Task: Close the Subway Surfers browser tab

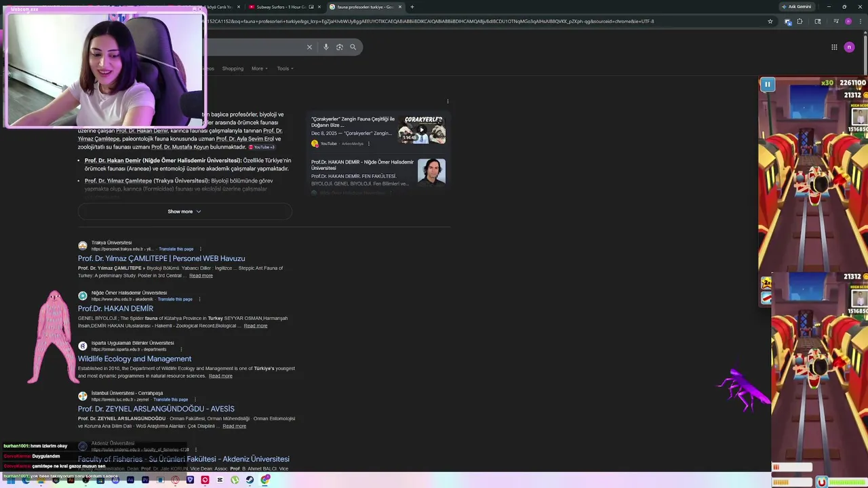Action: pos(319,7)
